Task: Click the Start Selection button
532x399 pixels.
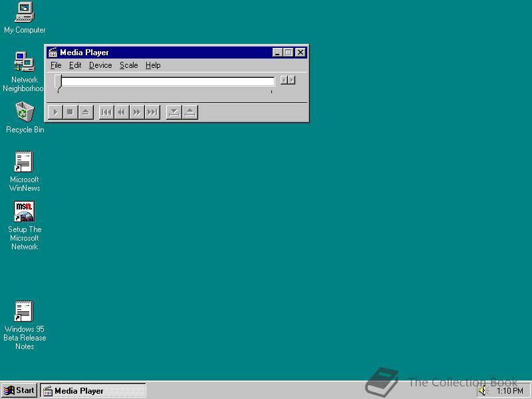Action: pyautogui.click(x=174, y=112)
